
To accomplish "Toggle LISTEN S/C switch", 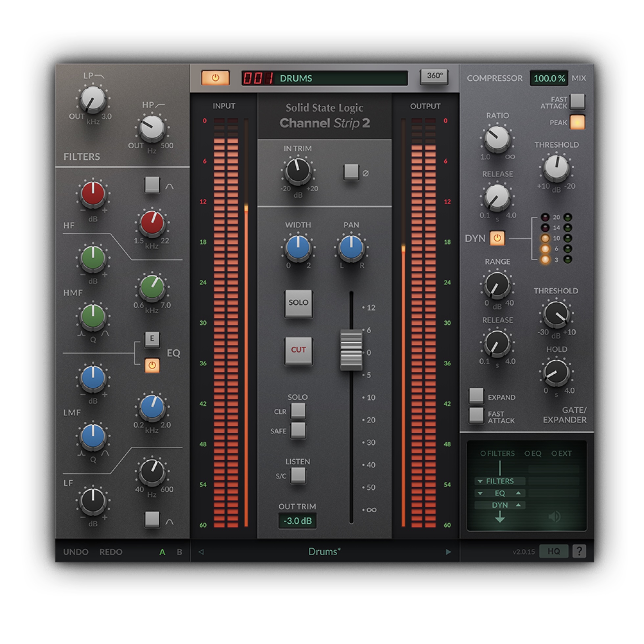I will pos(298,475).
